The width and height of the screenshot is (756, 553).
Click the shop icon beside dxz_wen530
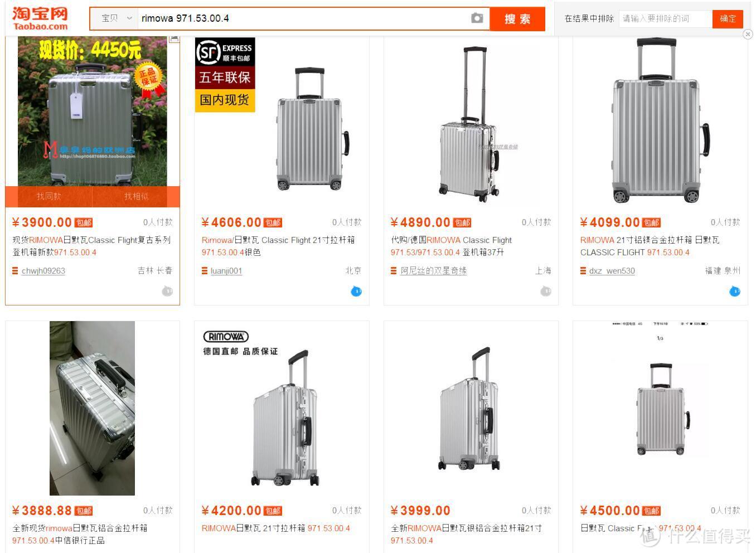click(583, 271)
